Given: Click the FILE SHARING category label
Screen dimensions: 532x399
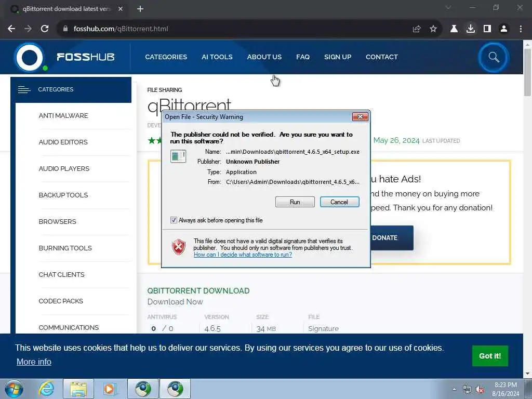Looking at the screenshot, I should coord(165,90).
